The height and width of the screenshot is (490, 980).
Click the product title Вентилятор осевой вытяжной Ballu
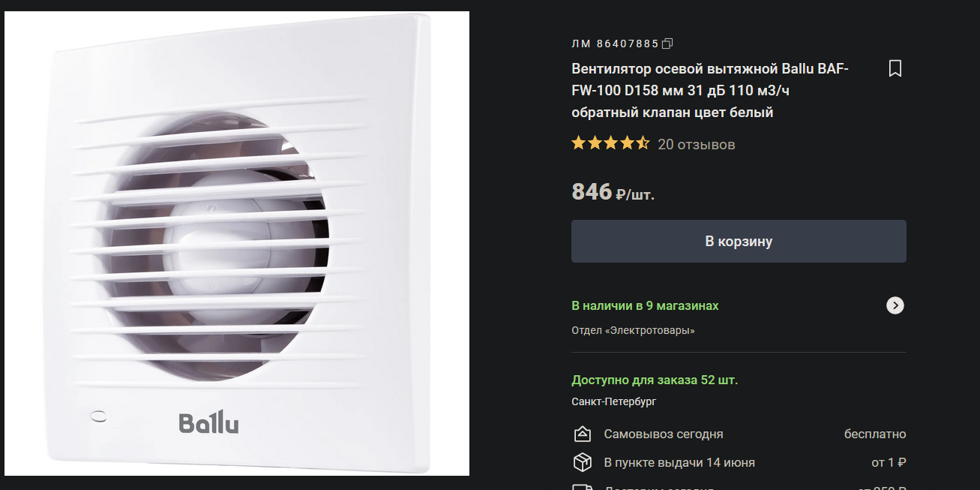710,91
